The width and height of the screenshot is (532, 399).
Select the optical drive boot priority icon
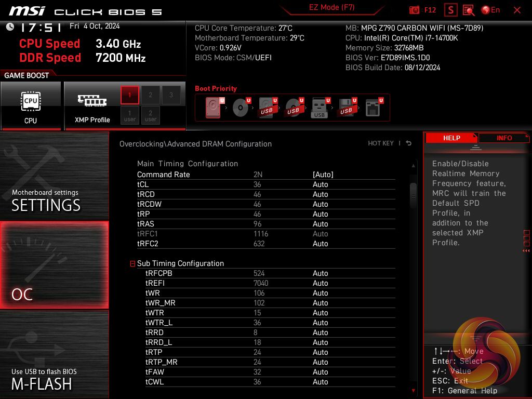(241, 107)
